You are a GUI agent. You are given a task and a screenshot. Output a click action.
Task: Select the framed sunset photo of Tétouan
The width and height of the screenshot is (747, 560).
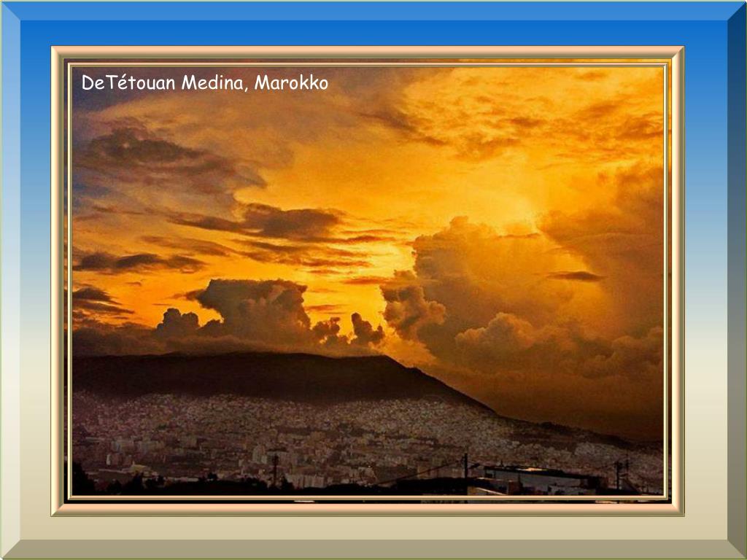pyautogui.click(x=368, y=281)
